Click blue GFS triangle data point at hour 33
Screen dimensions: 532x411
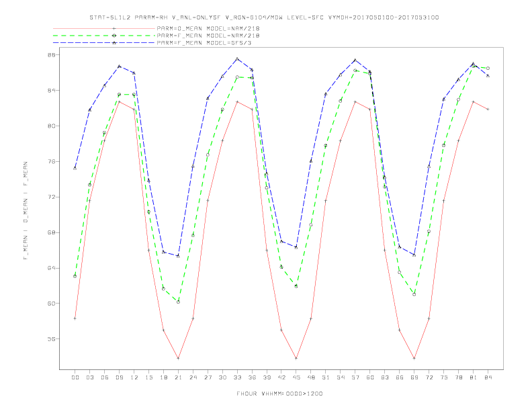click(237, 59)
